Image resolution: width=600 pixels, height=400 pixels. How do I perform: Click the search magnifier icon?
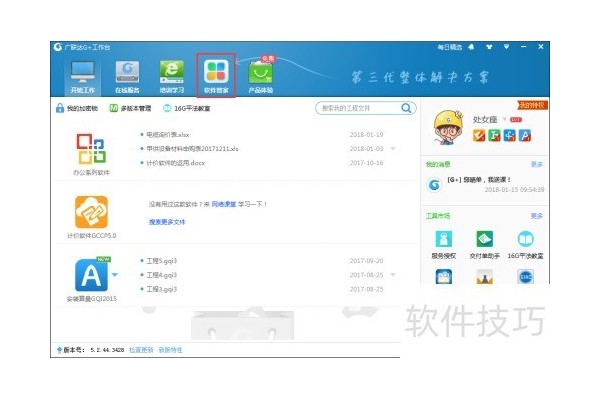click(406, 108)
